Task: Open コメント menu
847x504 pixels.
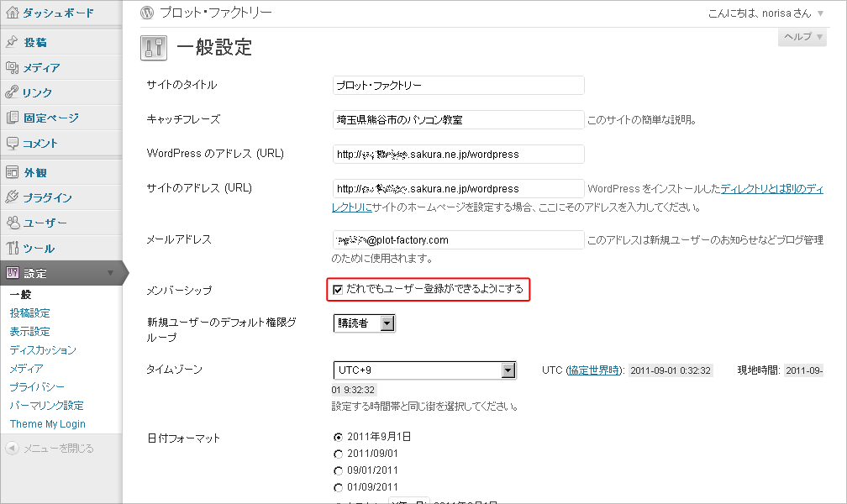Action: pos(39,143)
